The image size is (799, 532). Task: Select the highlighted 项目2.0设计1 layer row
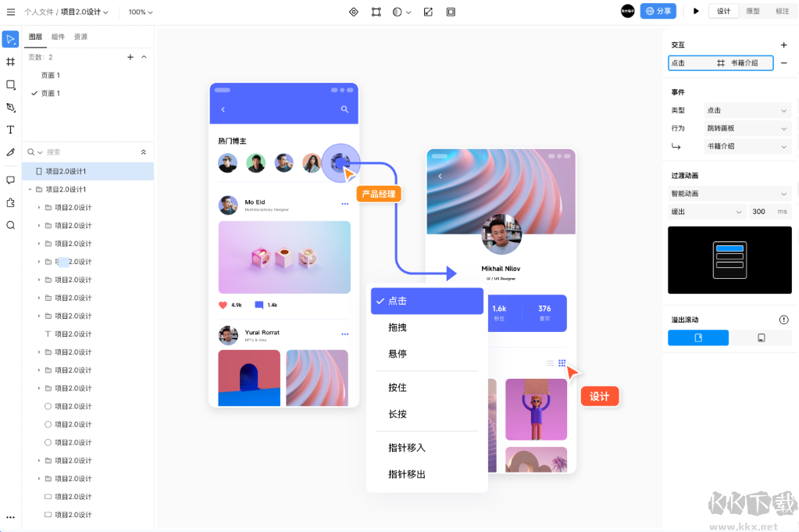click(x=87, y=171)
